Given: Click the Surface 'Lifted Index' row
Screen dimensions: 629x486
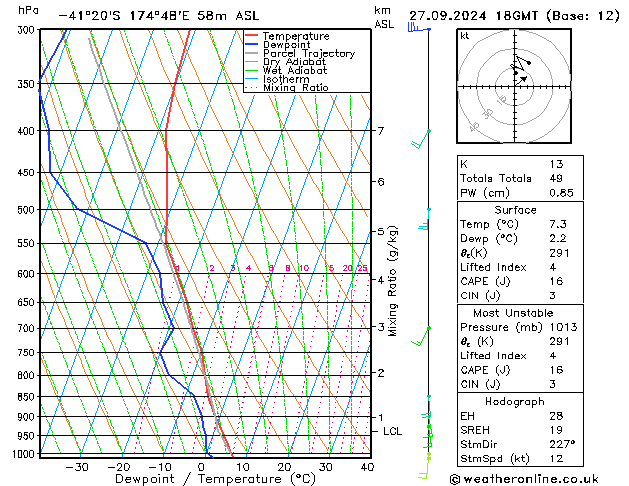Looking at the screenshot, I should (x=520, y=267).
